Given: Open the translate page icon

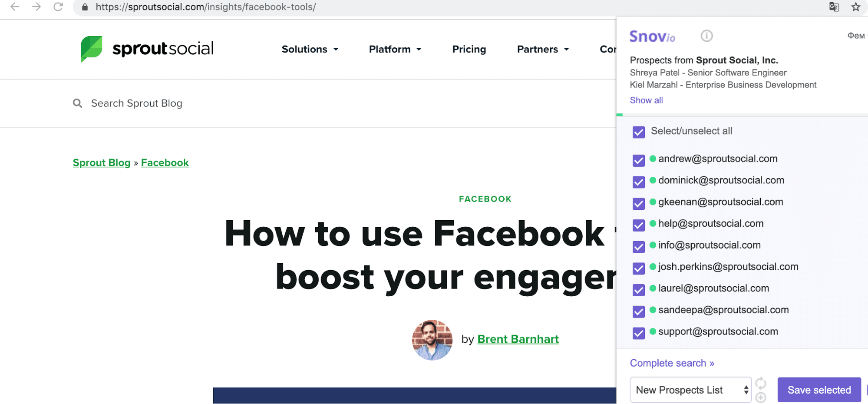Looking at the screenshot, I should 834,7.
